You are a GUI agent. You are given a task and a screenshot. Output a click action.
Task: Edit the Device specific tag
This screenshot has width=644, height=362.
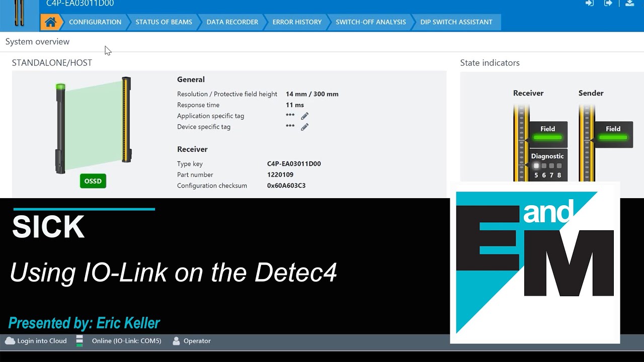click(304, 127)
